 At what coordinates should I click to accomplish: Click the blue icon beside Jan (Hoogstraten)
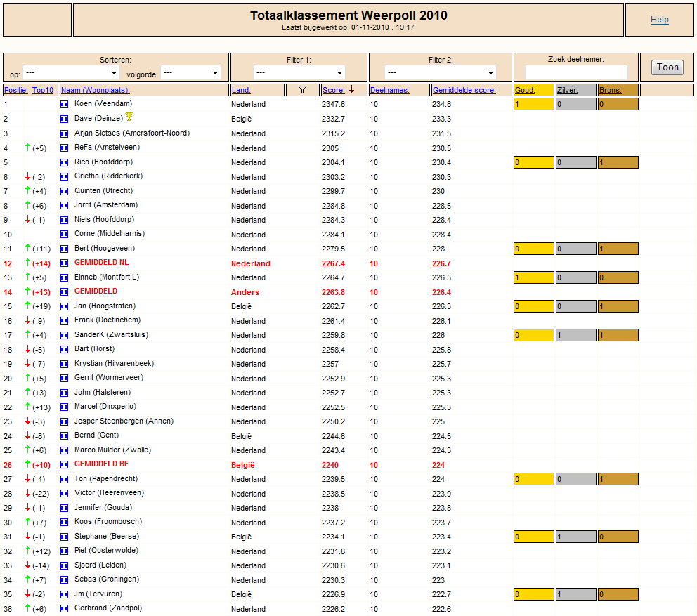(x=65, y=306)
